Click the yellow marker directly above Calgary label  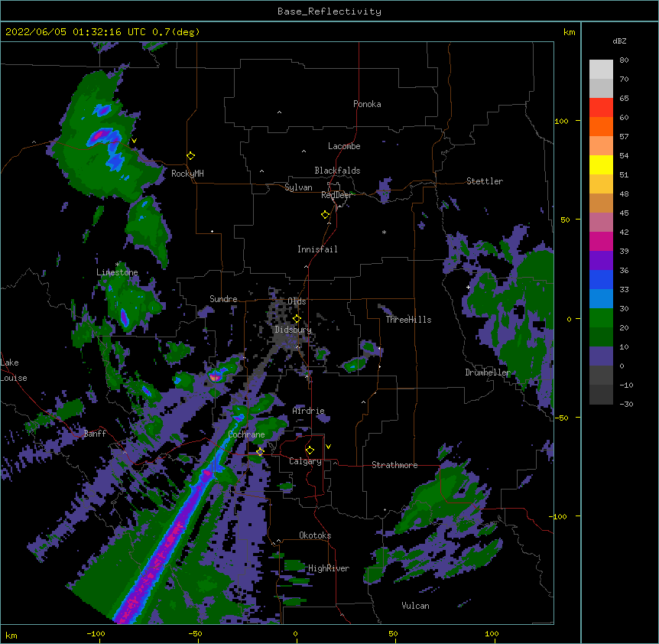point(310,450)
